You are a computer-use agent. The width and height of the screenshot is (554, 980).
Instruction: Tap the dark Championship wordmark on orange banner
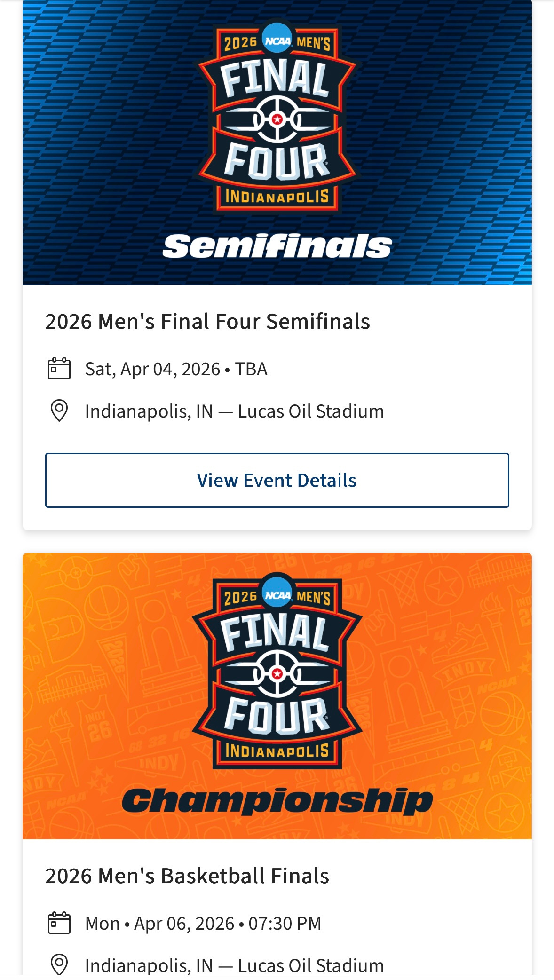click(277, 801)
